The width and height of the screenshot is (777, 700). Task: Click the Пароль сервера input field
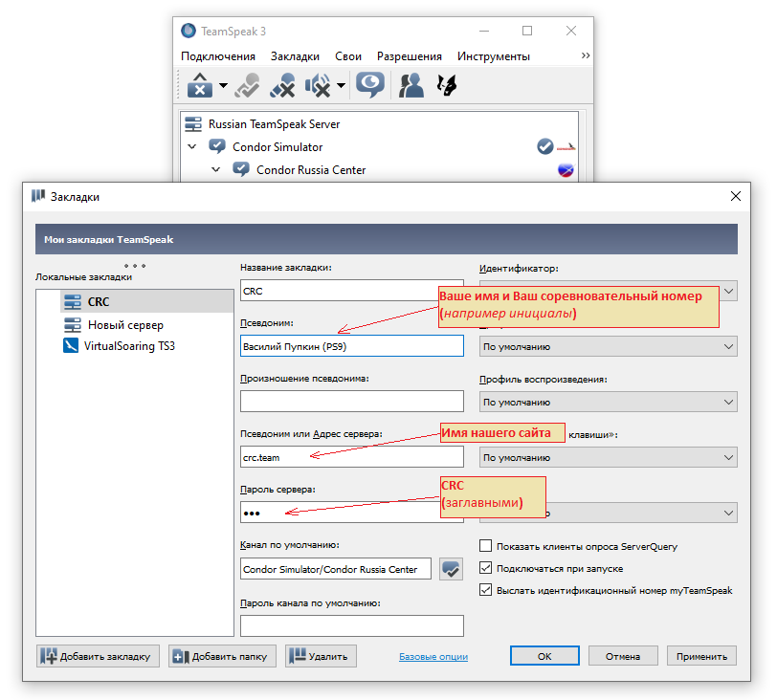[x=351, y=513]
